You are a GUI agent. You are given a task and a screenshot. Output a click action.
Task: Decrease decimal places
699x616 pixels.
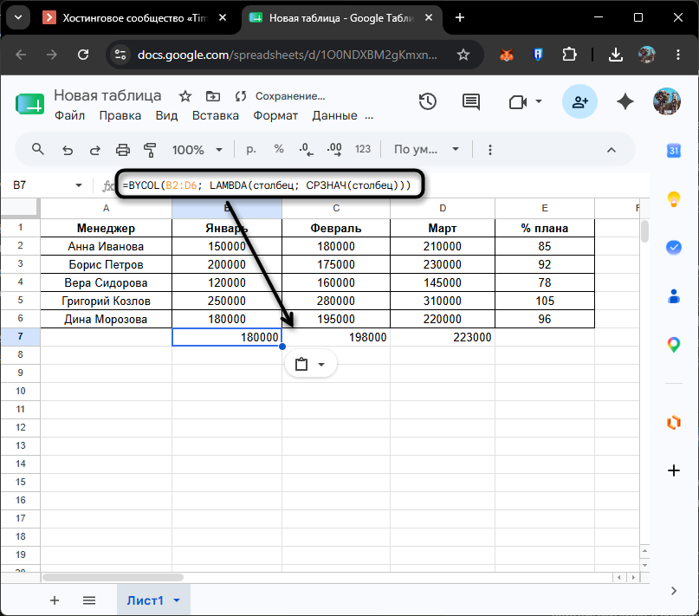[x=307, y=149]
